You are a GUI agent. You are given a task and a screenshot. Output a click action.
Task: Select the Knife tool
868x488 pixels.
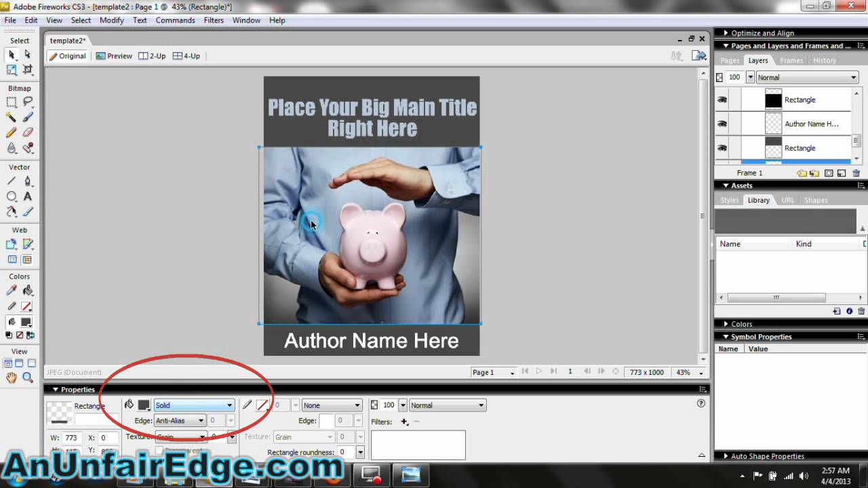[x=28, y=211]
